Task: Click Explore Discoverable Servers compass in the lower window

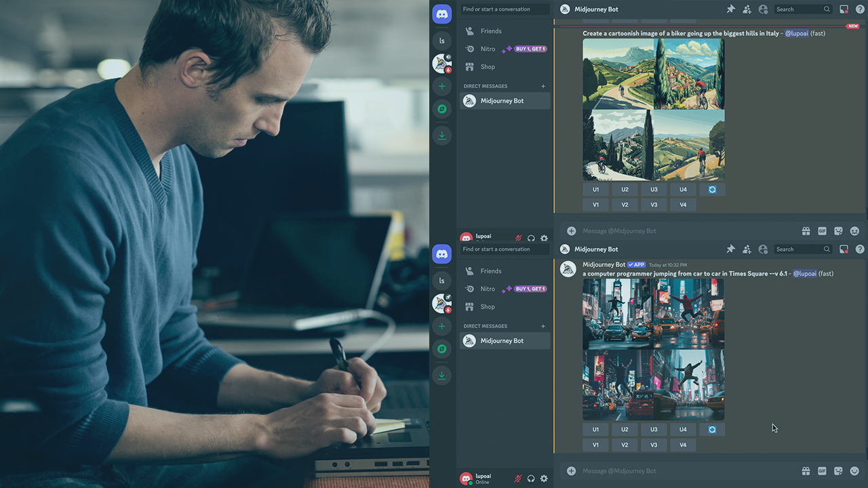Action: [x=441, y=349]
